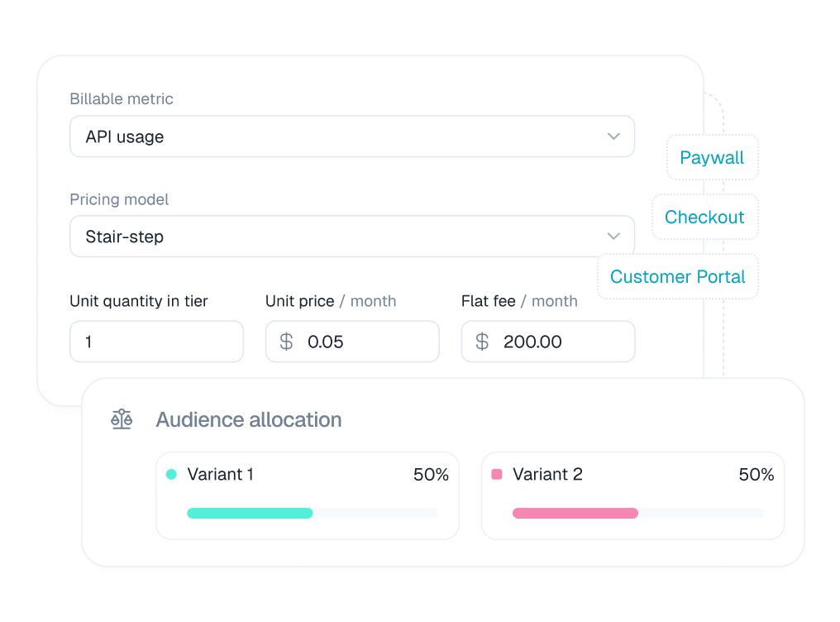
Task: Click the Unit quantity in tier input
Action: [x=156, y=342]
